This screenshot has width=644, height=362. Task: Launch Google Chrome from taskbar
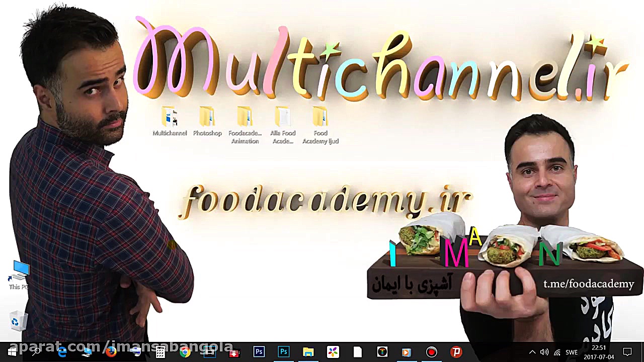(x=185, y=352)
